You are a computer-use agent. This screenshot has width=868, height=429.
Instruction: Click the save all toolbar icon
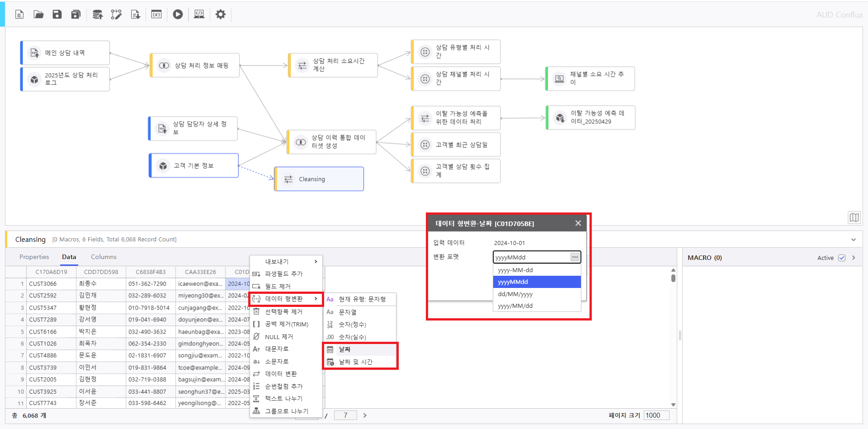pos(76,14)
